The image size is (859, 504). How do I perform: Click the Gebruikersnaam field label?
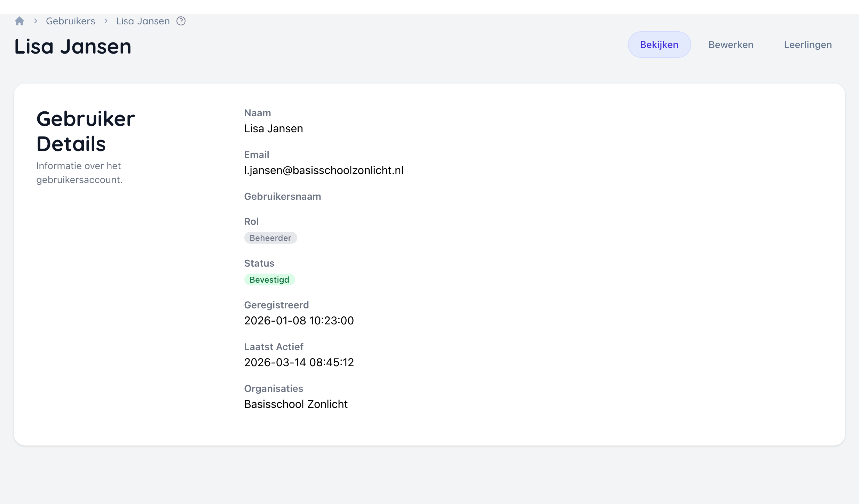click(282, 196)
